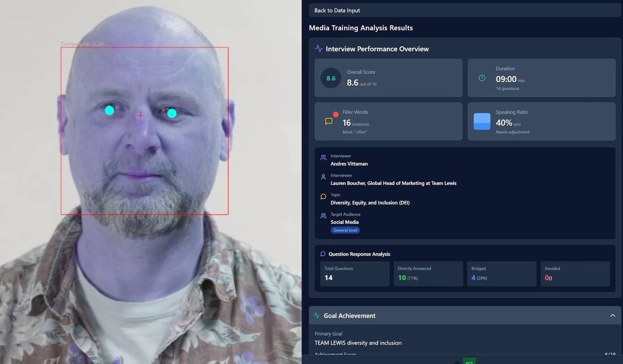Click the Social Media target audience text
The height and width of the screenshot is (364, 623).
point(345,222)
